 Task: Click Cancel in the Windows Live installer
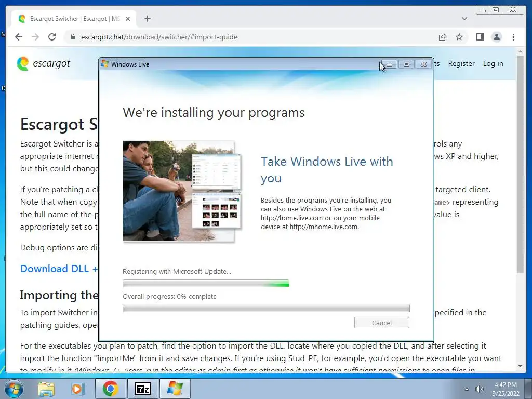pos(382,323)
